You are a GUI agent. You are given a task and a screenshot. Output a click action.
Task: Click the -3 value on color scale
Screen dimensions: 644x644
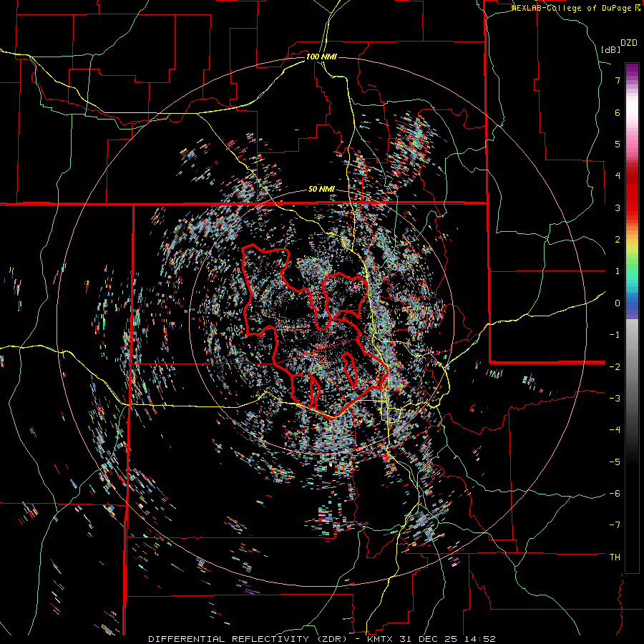click(615, 399)
